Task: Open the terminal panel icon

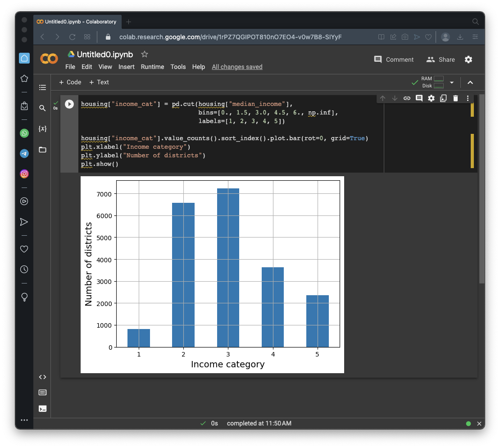Action: [x=42, y=409]
